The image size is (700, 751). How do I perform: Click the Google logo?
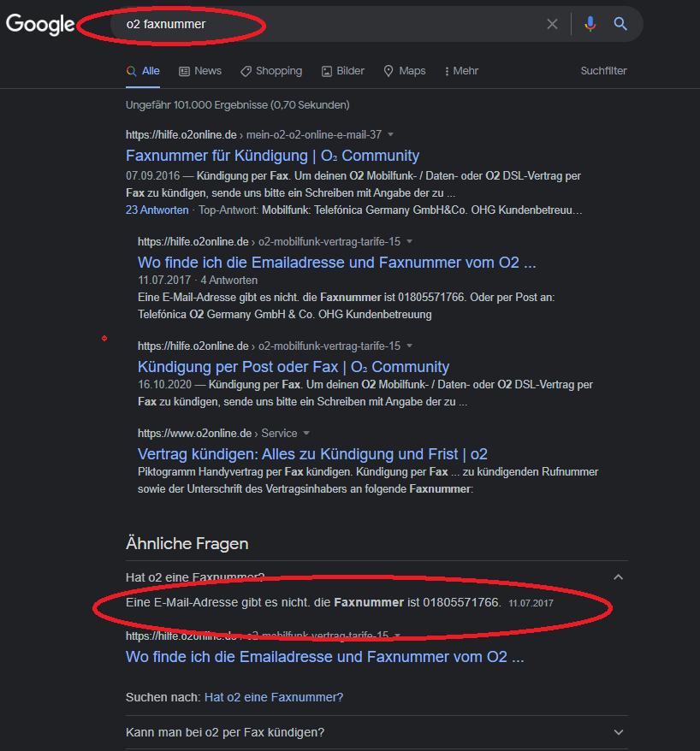[40, 24]
